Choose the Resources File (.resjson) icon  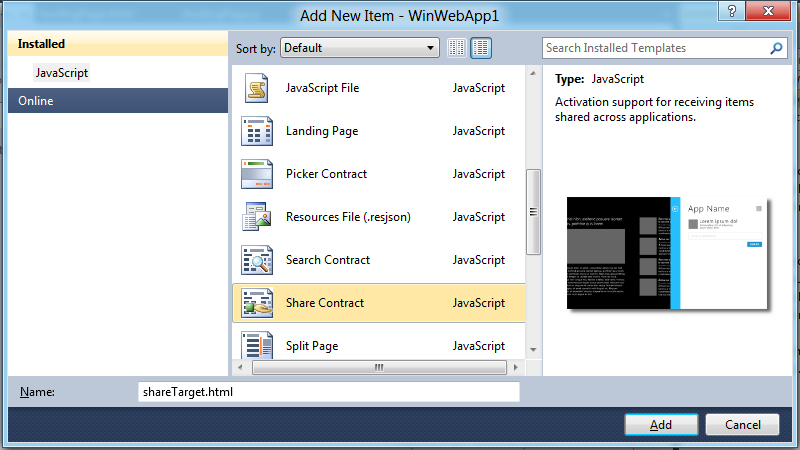tap(257, 218)
